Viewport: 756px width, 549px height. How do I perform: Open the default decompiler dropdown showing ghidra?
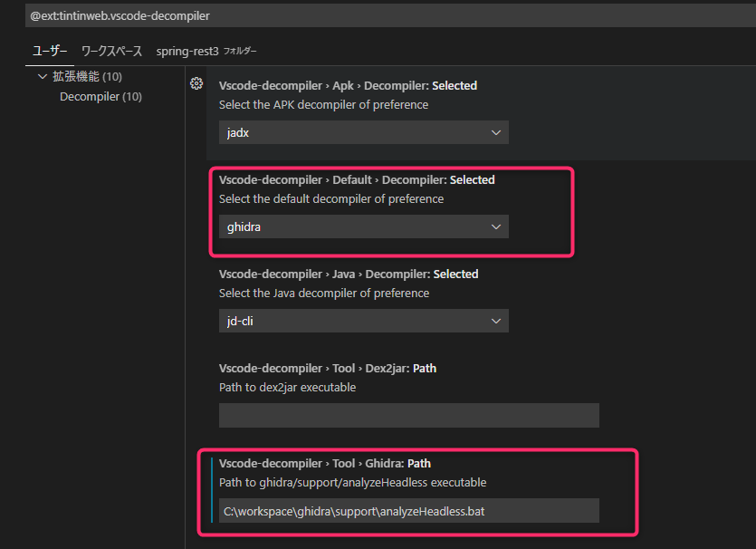pos(364,226)
